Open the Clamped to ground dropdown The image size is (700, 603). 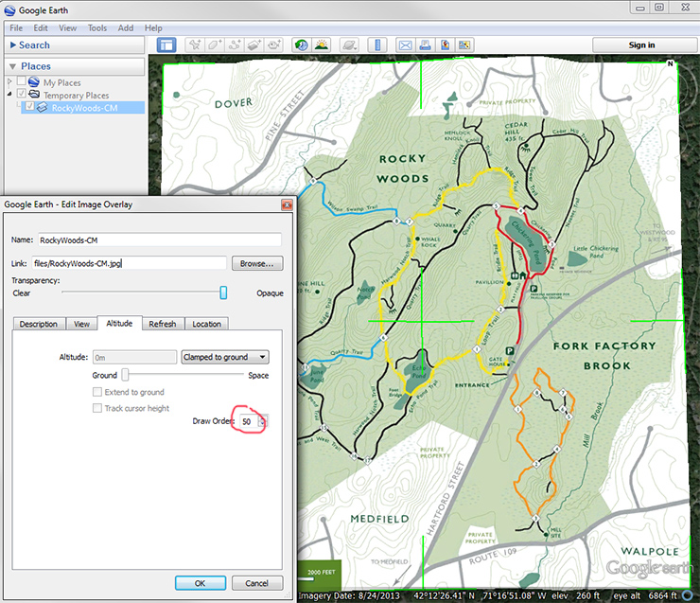coord(224,357)
